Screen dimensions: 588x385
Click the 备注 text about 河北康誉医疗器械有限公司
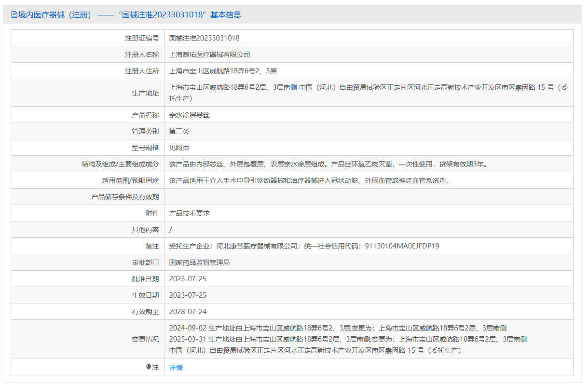304,246
